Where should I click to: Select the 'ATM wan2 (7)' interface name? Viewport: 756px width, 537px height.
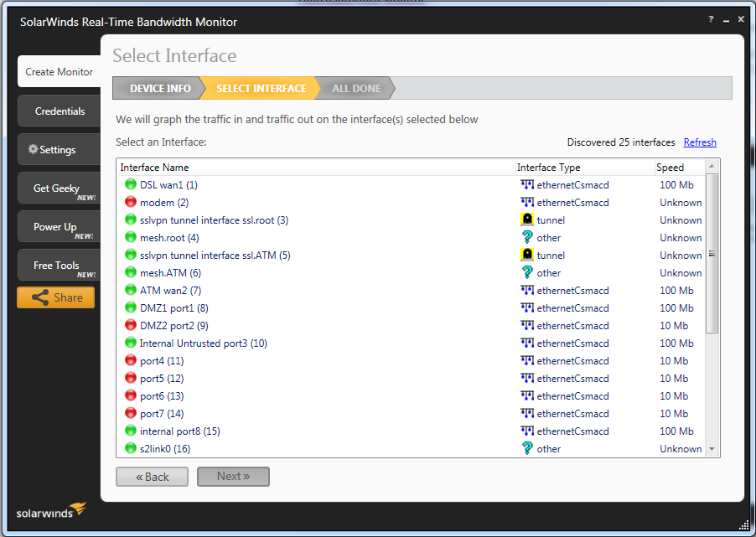pos(170,290)
